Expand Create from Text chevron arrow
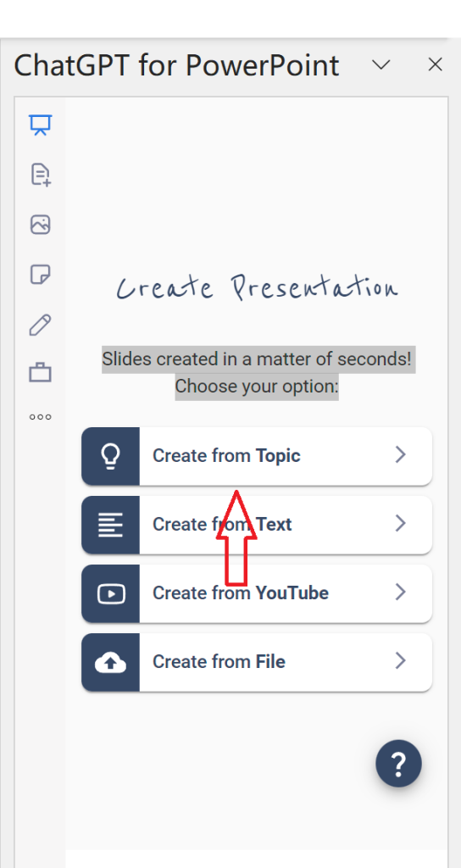 pos(400,524)
